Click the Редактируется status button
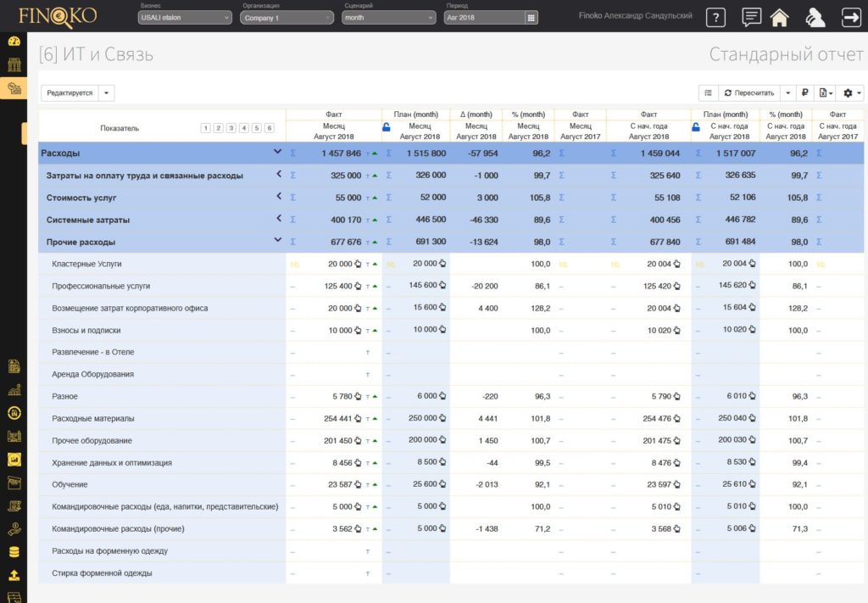The image size is (868, 603). 70,92
